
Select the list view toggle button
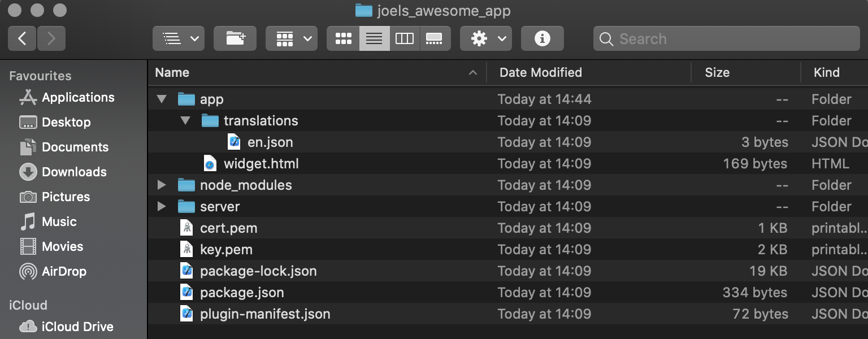click(x=374, y=38)
